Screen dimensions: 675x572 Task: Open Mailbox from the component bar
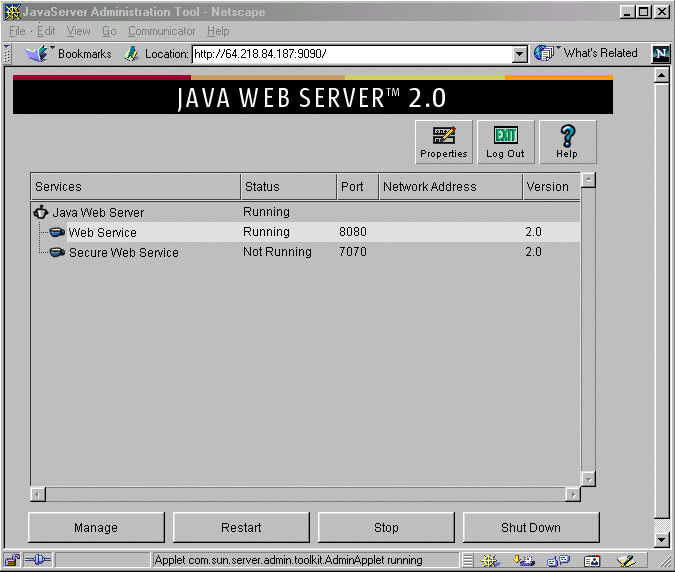(x=524, y=560)
